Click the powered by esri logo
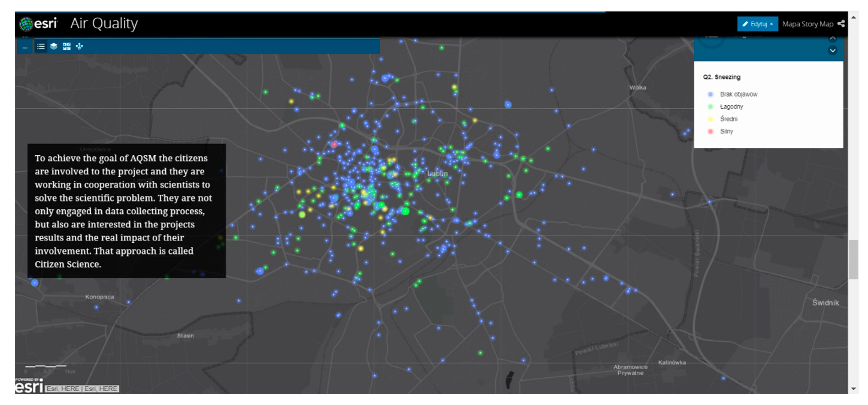The width and height of the screenshot is (868, 405). (x=29, y=386)
